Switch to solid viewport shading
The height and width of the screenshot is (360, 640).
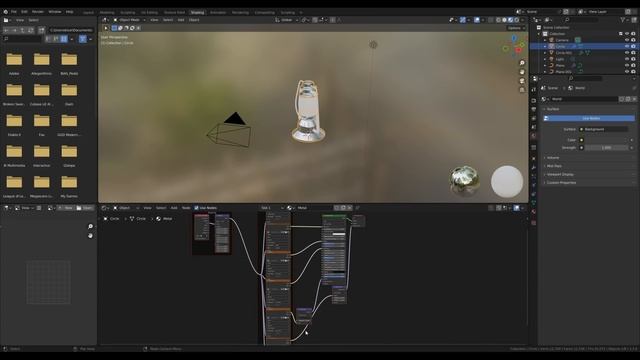click(x=504, y=20)
